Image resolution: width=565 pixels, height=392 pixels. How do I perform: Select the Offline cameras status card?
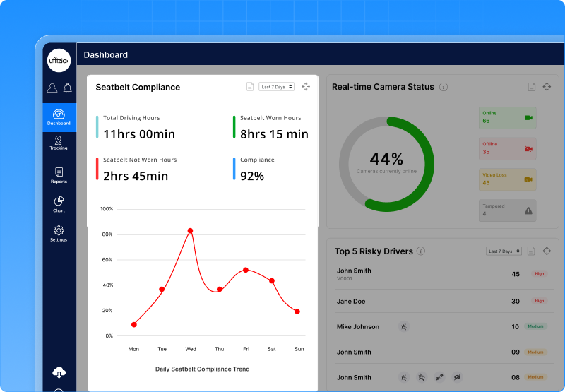click(x=507, y=148)
